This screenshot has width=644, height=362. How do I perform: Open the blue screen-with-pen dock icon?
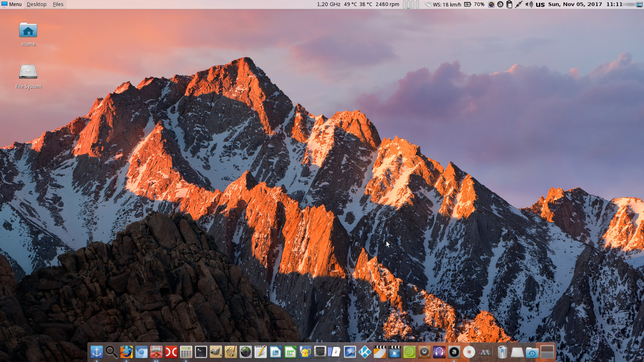click(x=350, y=352)
